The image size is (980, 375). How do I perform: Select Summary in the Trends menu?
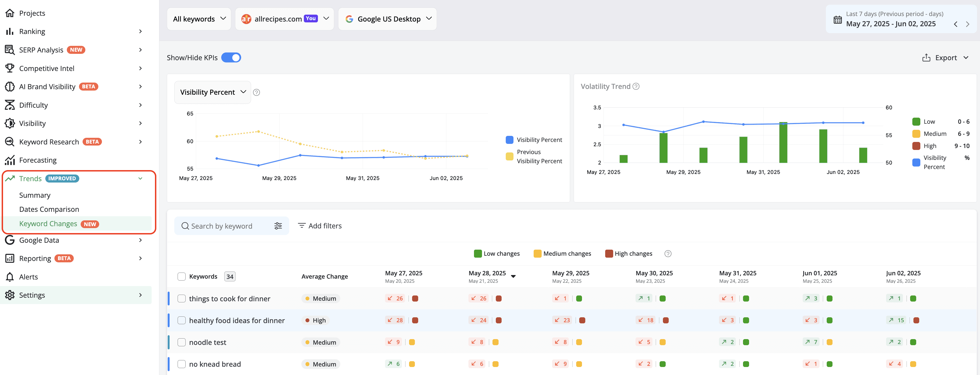point(35,195)
